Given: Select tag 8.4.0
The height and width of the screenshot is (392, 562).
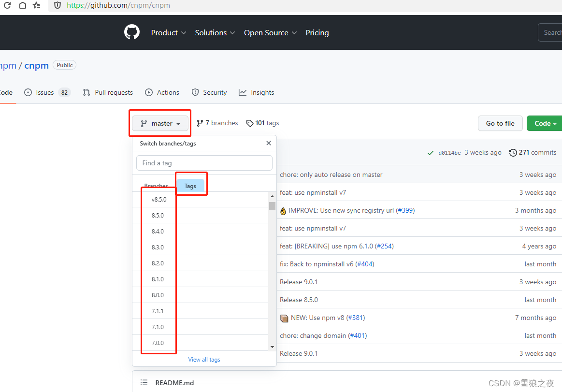Looking at the screenshot, I should click(x=201, y=232).
